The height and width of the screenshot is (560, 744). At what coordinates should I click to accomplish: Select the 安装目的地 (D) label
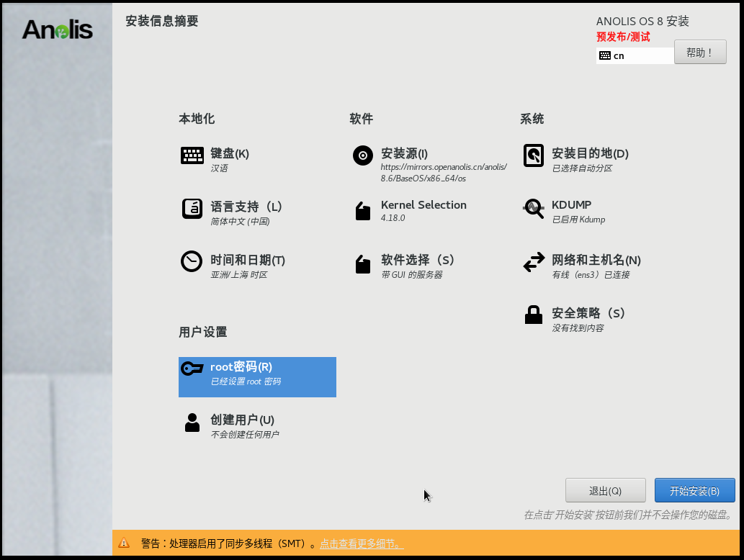590,153
